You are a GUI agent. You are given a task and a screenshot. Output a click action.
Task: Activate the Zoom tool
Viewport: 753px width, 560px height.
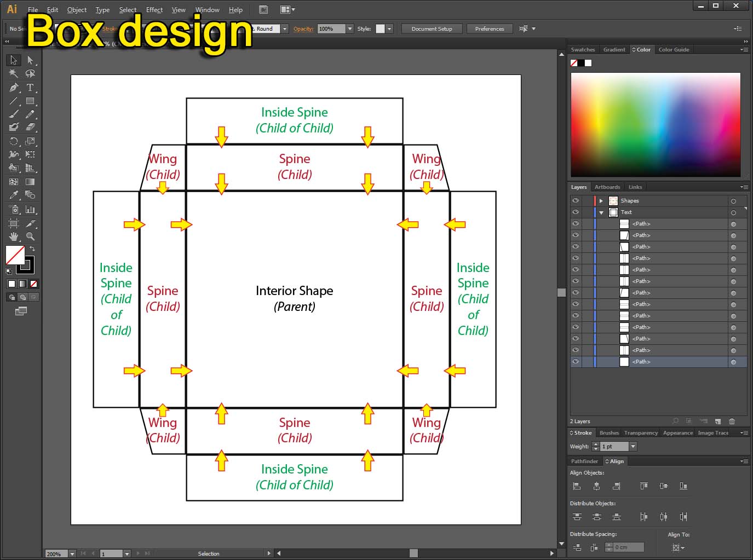[x=31, y=236]
